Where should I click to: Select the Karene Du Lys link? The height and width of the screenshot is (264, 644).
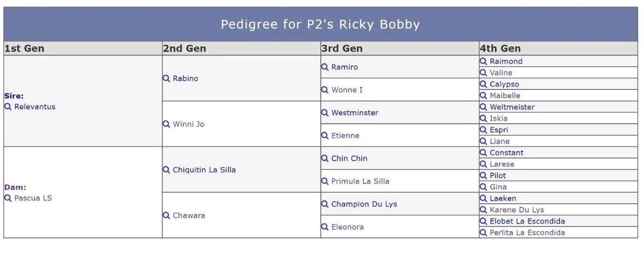(x=517, y=210)
